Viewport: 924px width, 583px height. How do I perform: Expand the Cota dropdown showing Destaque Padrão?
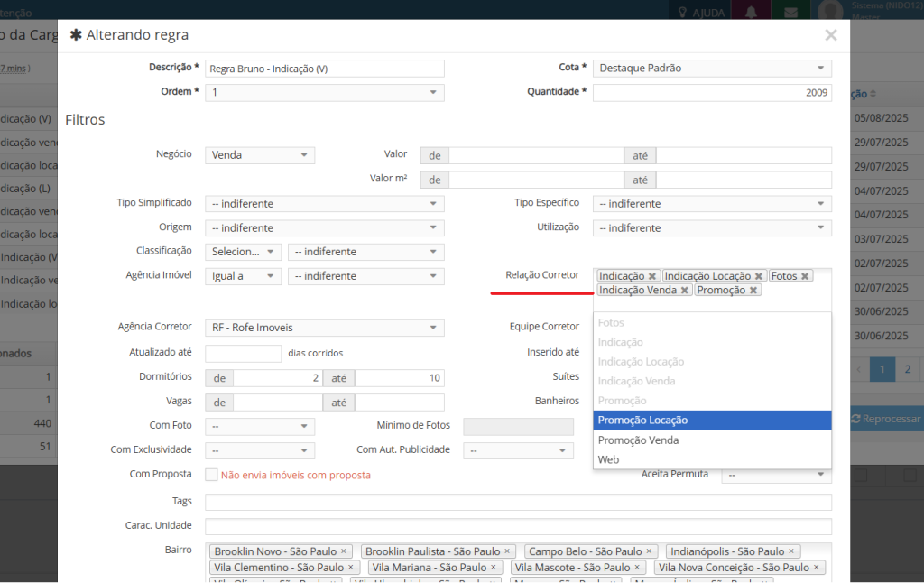click(x=712, y=68)
